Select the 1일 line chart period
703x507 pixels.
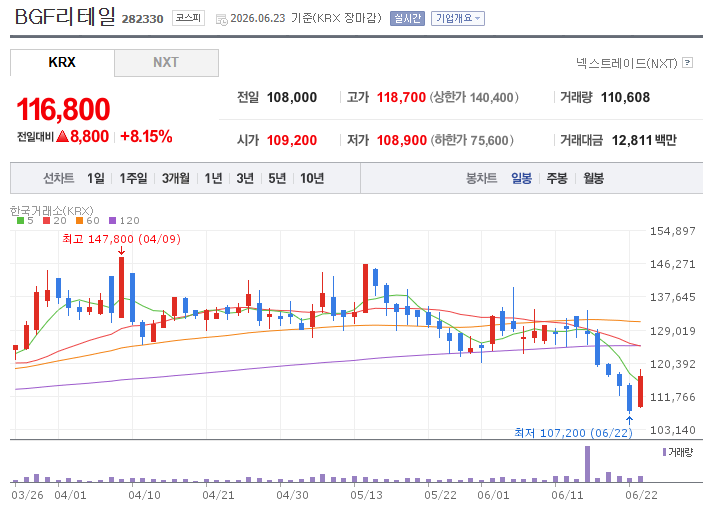pyautogui.click(x=95, y=178)
